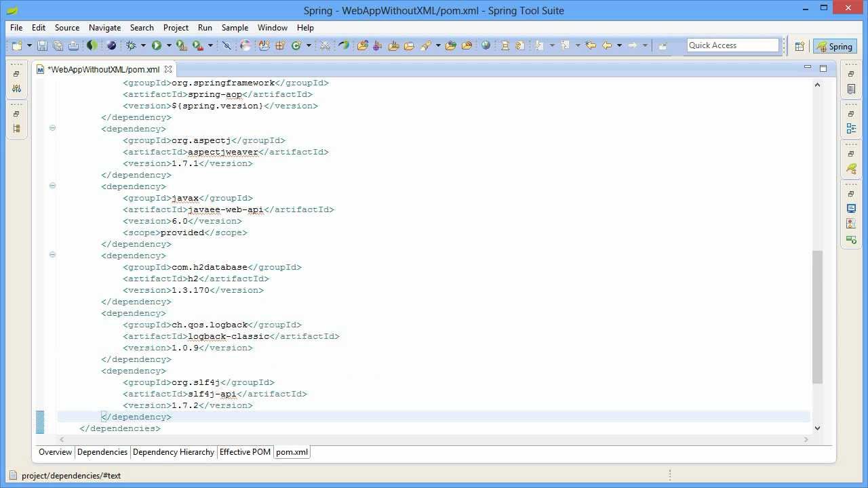Click the scroll down arrow of editor
Image resolution: width=868 pixels, height=488 pixels.
817,428
